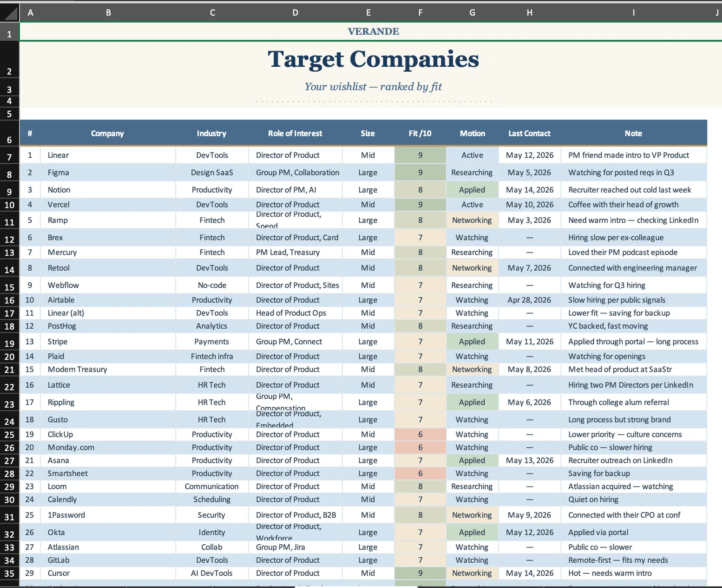Viewport: 722px width, 588px height.
Task: Click the 'AI DevTools' industry cell
Action: (212, 573)
